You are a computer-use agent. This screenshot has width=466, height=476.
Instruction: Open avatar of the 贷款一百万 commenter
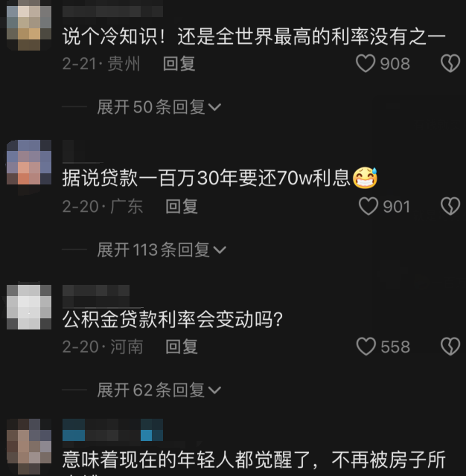pos(29,162)
